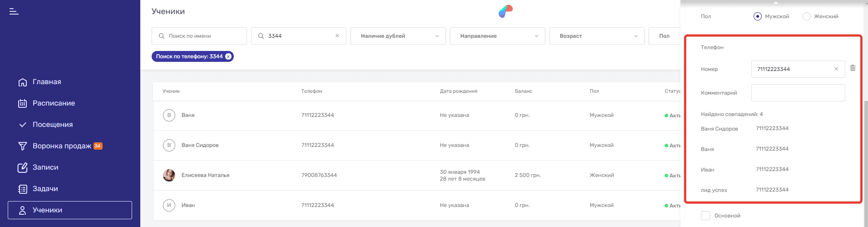This screenshot has width=868, height=227.
Task: Clear the Номер field with the X icon
Action: pos(836,69)
